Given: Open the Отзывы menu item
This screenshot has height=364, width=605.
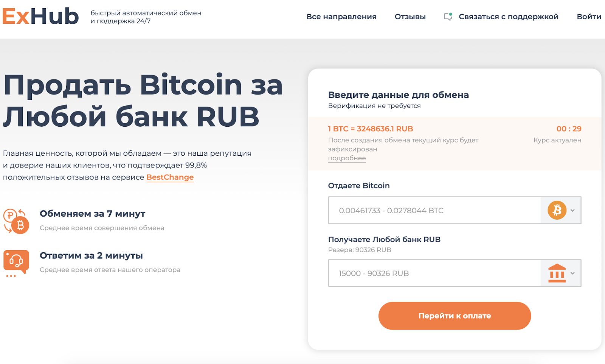Looking at the screenshot, I should pyautogui.click(x=410, y=17).
